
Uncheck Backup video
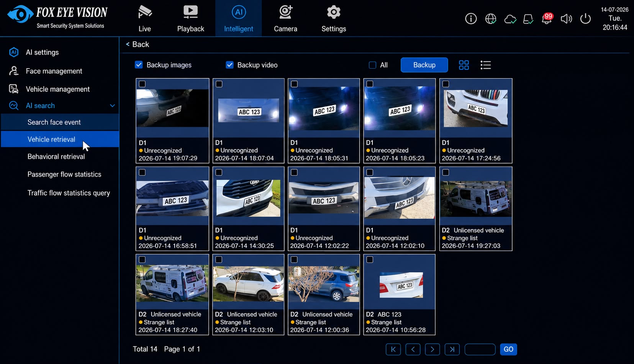[229, 65]
